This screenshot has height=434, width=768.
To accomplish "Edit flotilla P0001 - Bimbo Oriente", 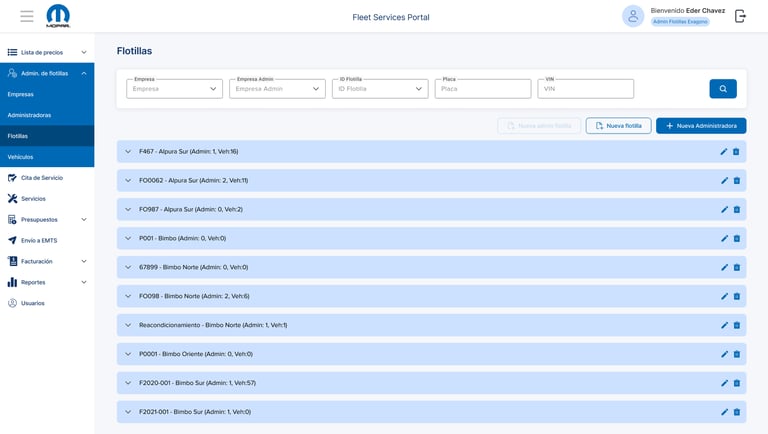I will (x=724, y=354).
